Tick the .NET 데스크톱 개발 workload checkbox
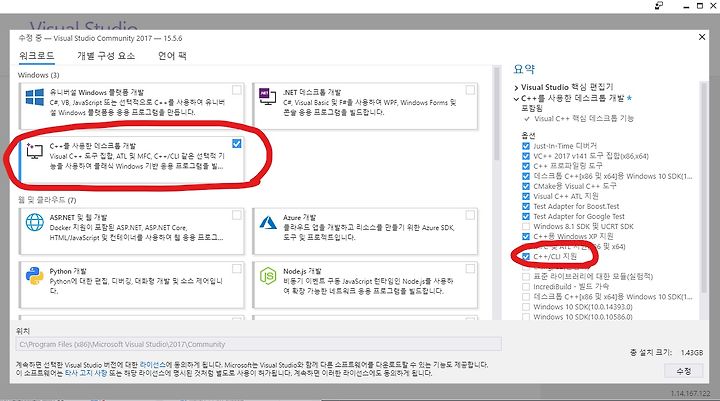 470,90
